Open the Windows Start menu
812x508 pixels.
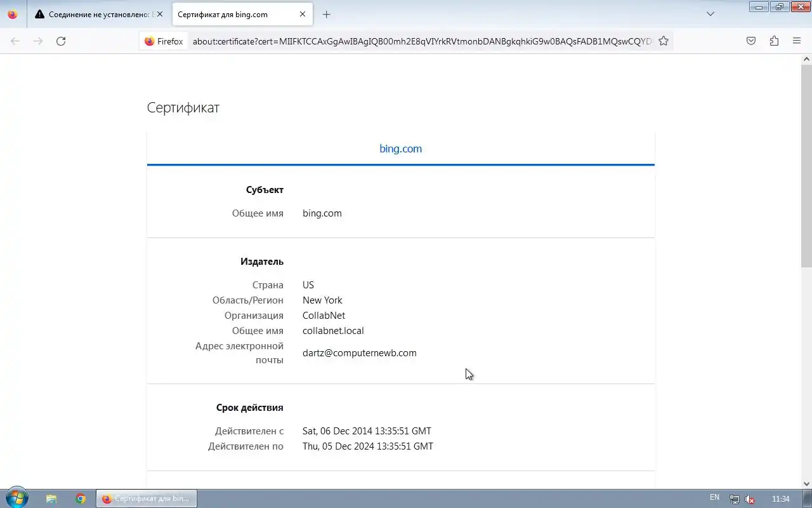[17, 498]
